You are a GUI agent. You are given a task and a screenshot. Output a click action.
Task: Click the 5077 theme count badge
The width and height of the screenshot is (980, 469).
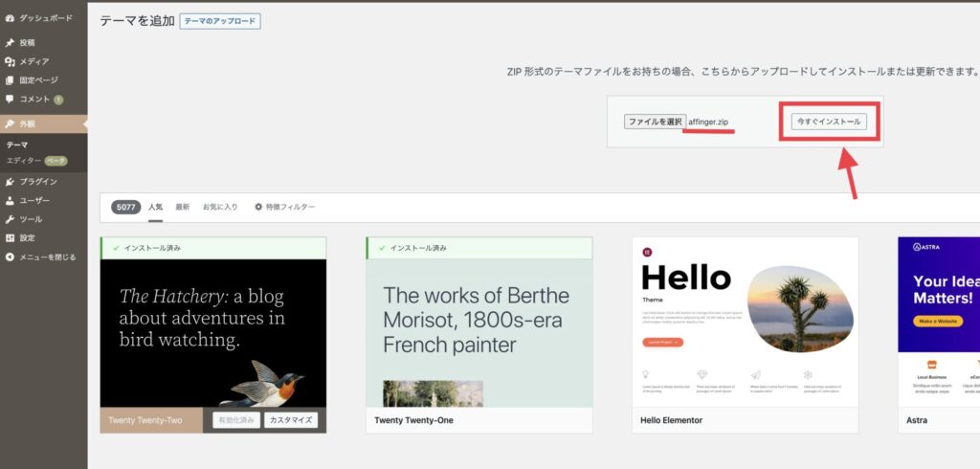[x=125, y=207]
